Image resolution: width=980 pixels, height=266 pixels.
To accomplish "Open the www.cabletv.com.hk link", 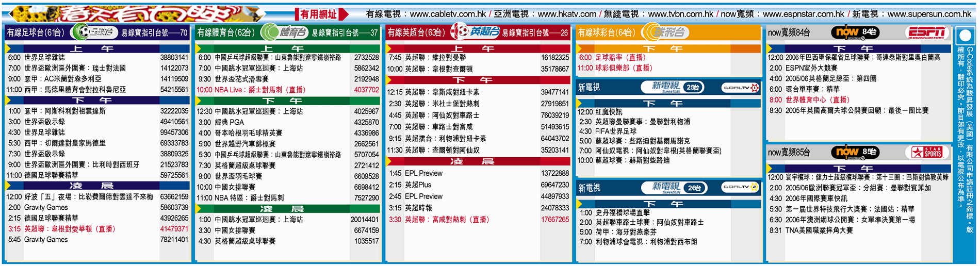I will pyautogui.click(x=448, y=14).
